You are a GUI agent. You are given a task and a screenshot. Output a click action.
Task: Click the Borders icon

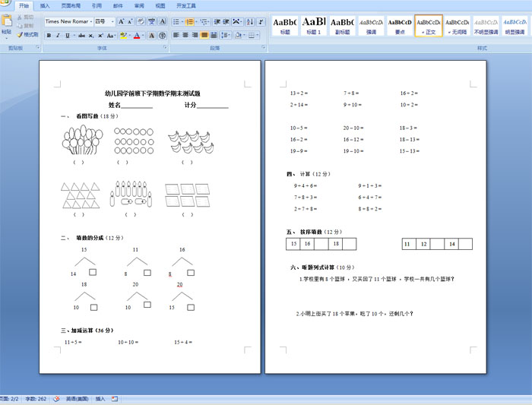click(x=251, y=35)
